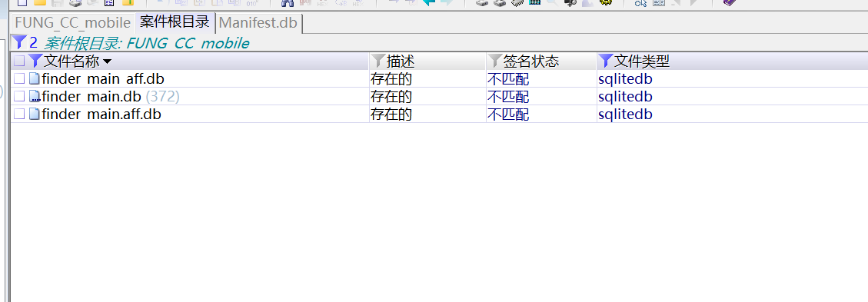Image resolution: width=868 pixels, height=302 pixels.
Task: Click 存在的 in the finder_main.db row
Action: click(x=391, y=96)
